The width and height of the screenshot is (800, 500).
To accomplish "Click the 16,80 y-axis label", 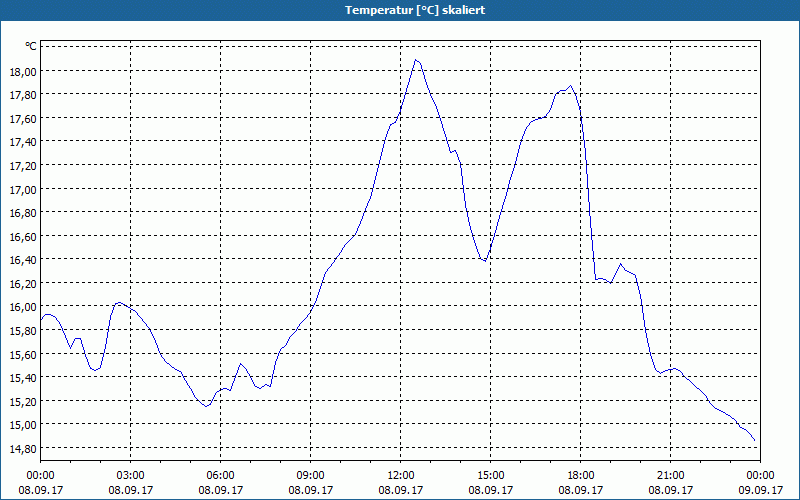I will click(x=23, y=213).
